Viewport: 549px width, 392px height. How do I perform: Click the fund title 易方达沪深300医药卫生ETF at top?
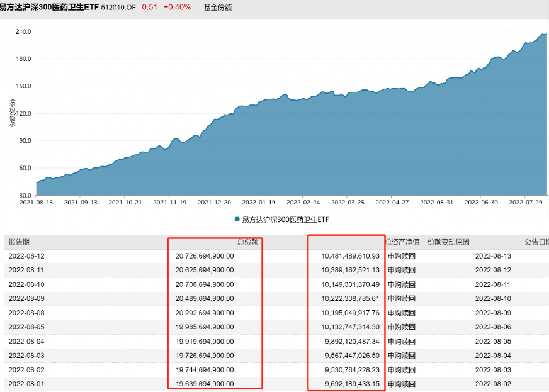[49, 8]
